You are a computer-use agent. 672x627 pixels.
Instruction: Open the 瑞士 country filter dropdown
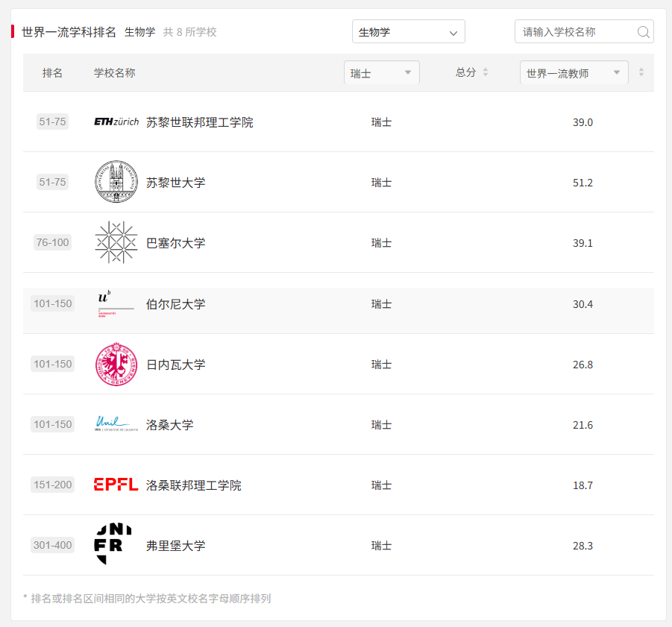tap(381, 73)
